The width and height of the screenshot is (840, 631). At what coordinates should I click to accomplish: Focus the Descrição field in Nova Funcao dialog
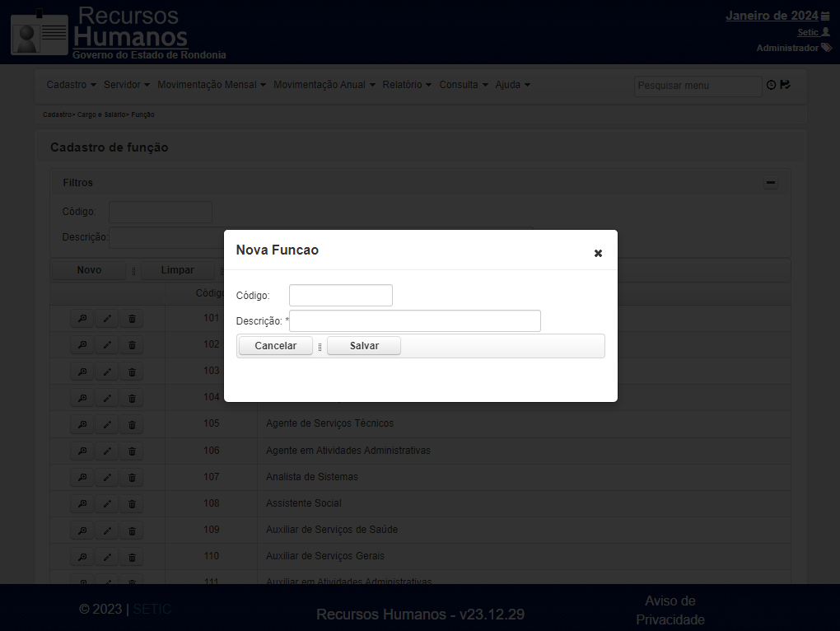[414, 321]
